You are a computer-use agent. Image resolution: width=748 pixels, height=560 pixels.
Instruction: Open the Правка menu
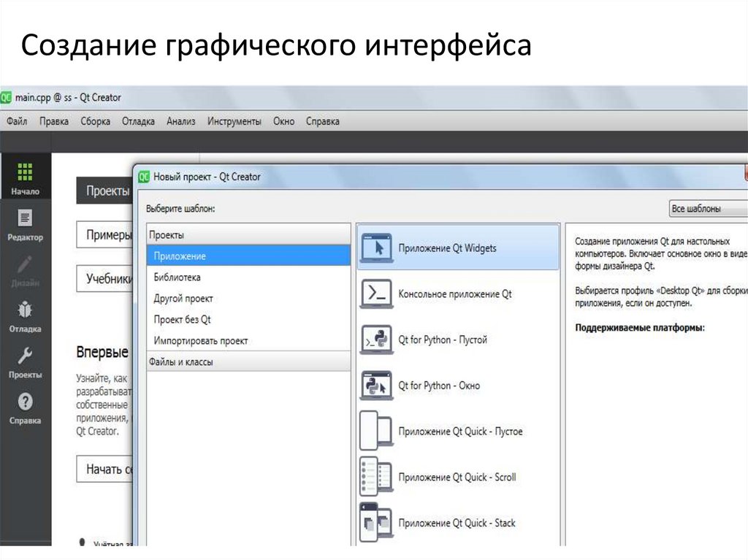click(54, 121)
